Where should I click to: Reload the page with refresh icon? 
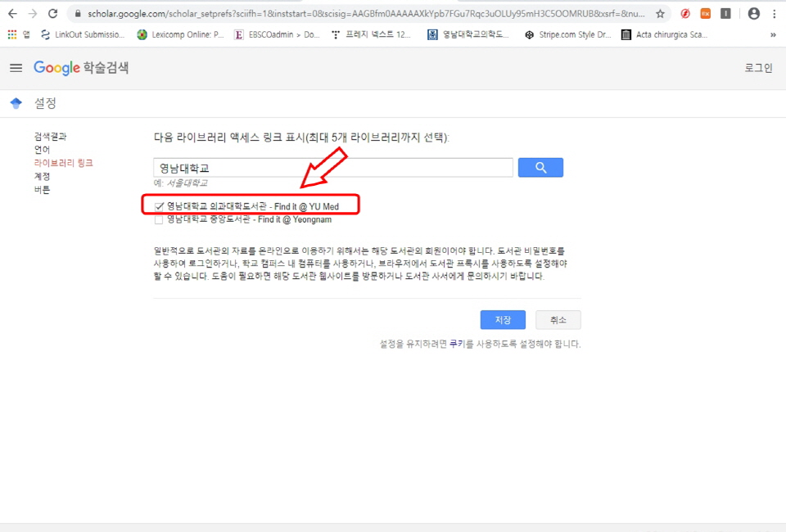[x=53, y=14]
